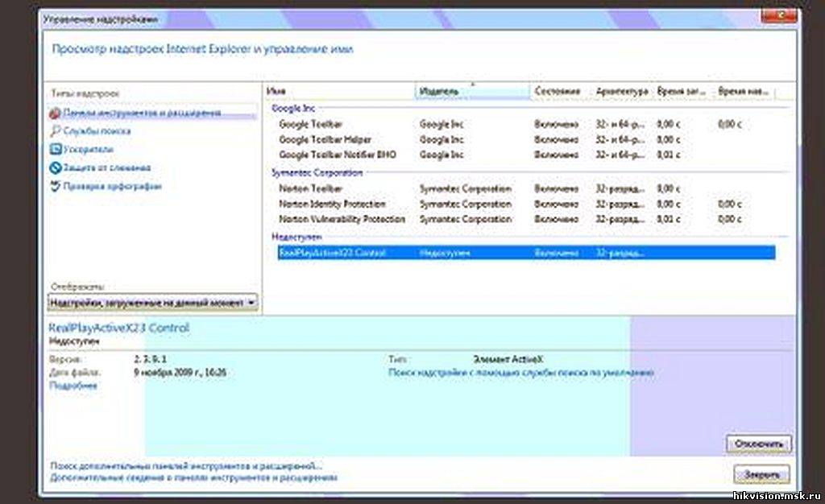Image resolution: width=825 pixels, height=504 pixels.
Task: Click architecture cell of Norton Toolbar row
Action: (620, 188)
